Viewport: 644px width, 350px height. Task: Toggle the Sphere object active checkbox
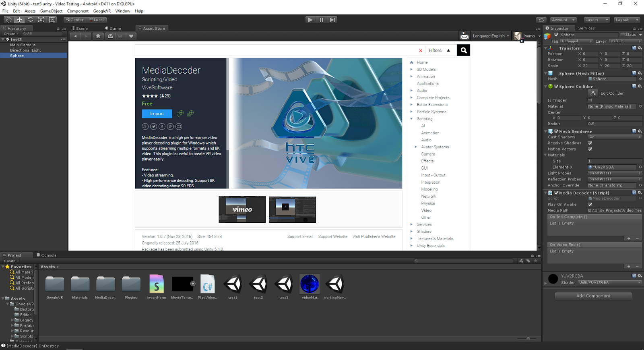[556, 35]
